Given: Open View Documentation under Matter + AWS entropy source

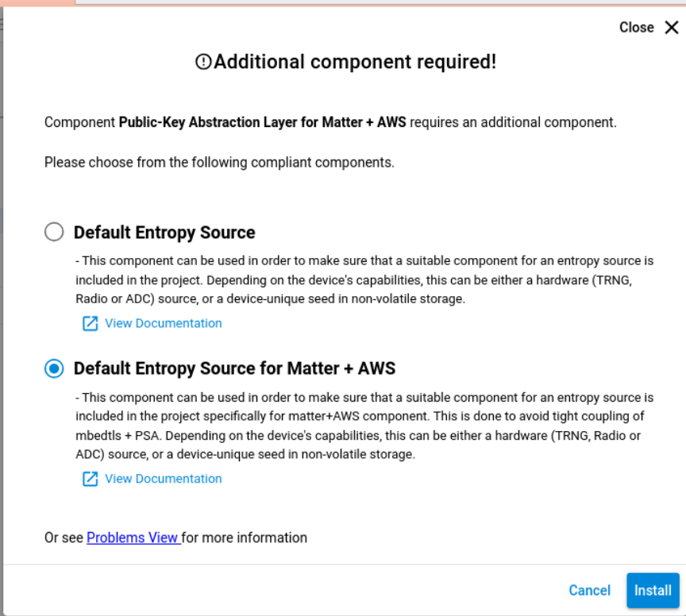Looking at the screenshot, I should [164, 479].
